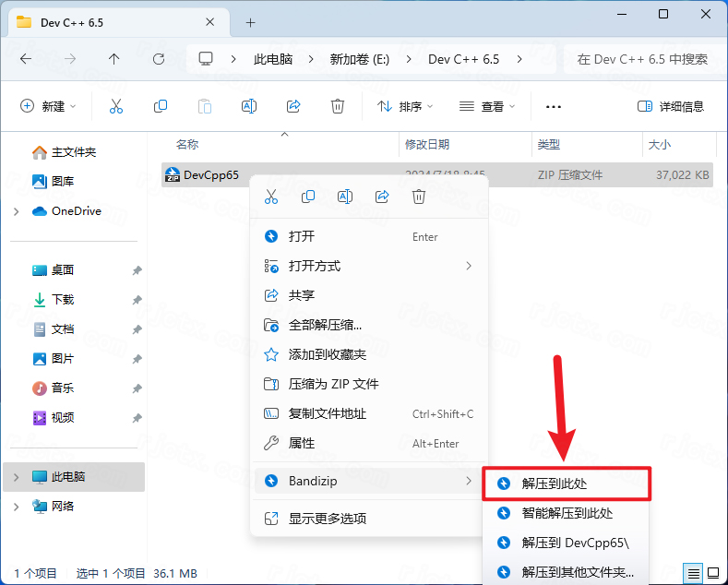This screenshot has height=585, width=728.
Task: Click the Copy icon in the toolbar
Action: [161, 106]
